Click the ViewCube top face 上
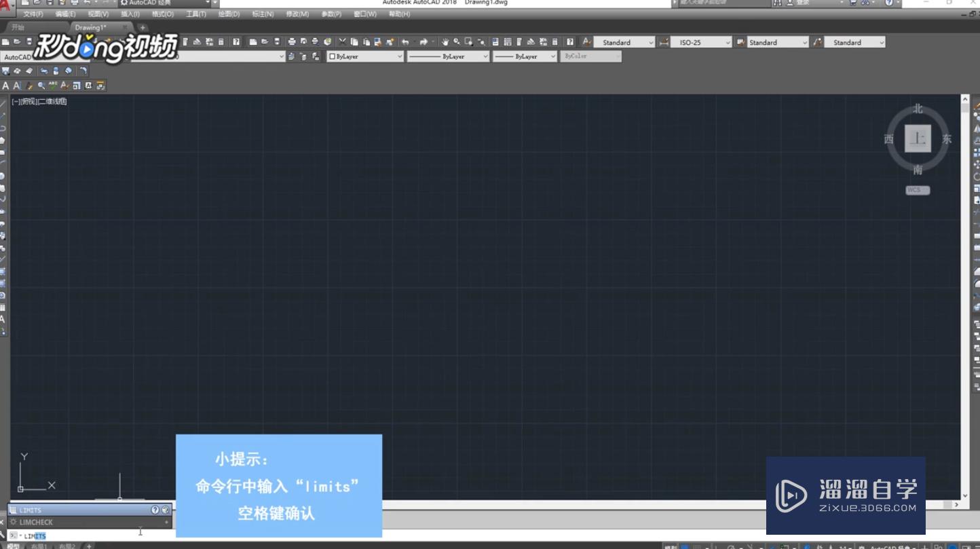 click(918, 139)
